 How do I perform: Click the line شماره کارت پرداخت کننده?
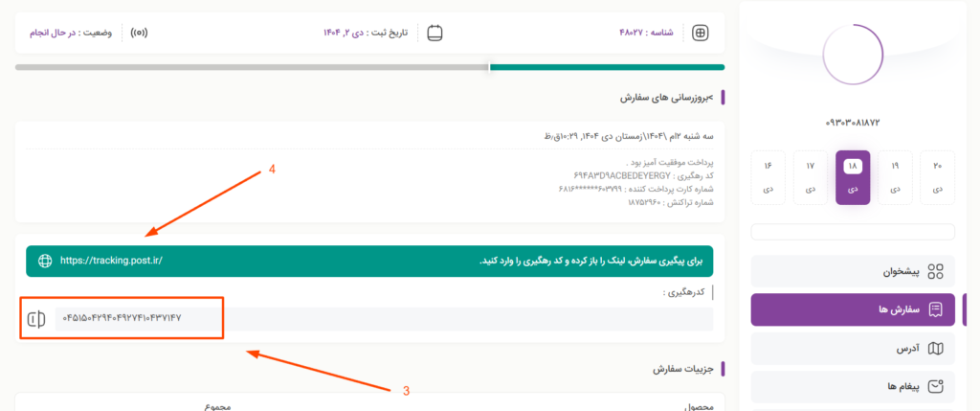point(635,189)
